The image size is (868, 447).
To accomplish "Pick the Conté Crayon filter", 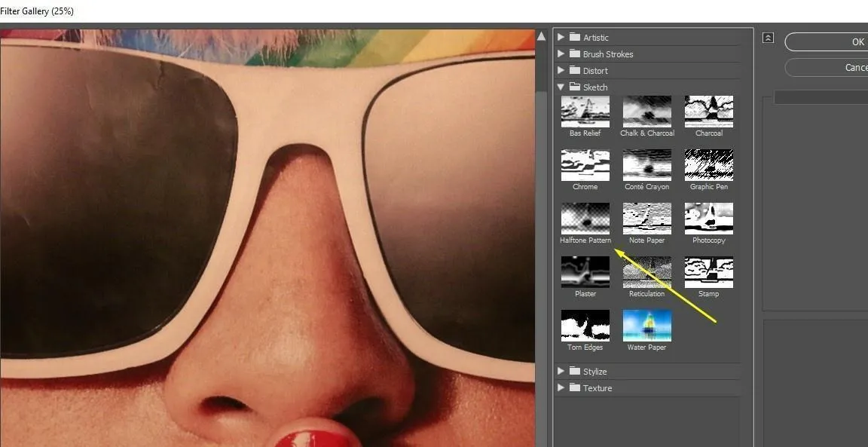I will pos(646,165).
